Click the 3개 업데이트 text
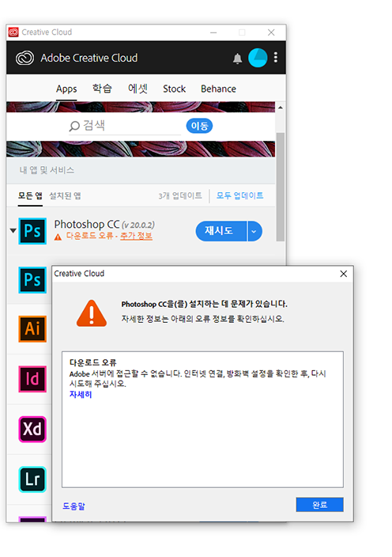 coord(180,195)
